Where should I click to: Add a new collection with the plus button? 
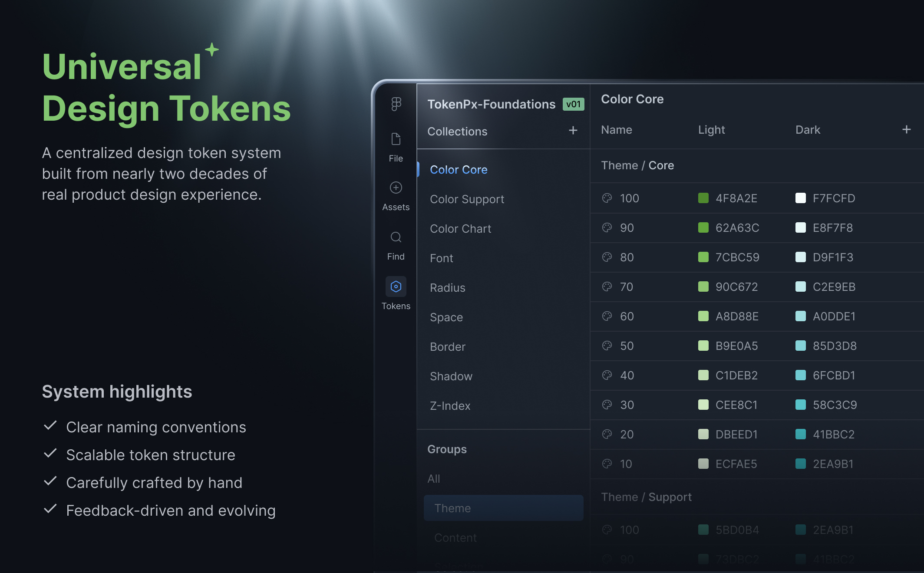click(x=573, y=131)
